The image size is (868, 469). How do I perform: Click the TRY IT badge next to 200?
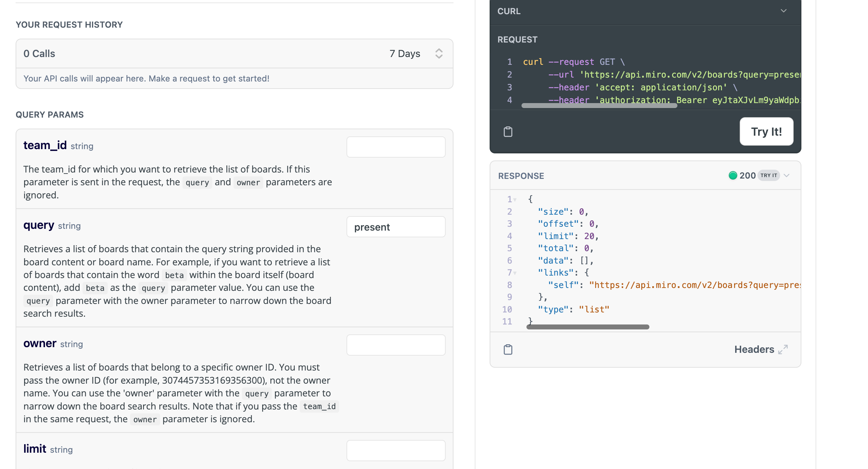click(x=768, y=175)
